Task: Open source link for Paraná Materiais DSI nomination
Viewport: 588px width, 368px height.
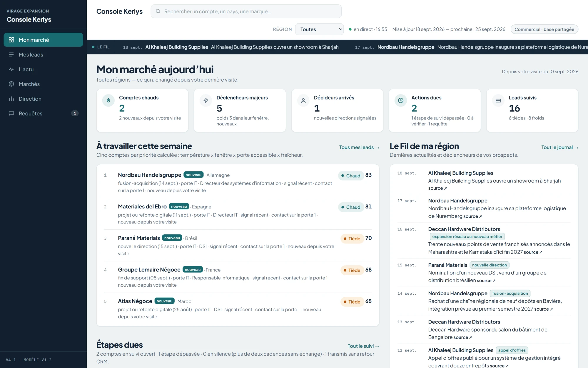Action: (x=486, y=281)
